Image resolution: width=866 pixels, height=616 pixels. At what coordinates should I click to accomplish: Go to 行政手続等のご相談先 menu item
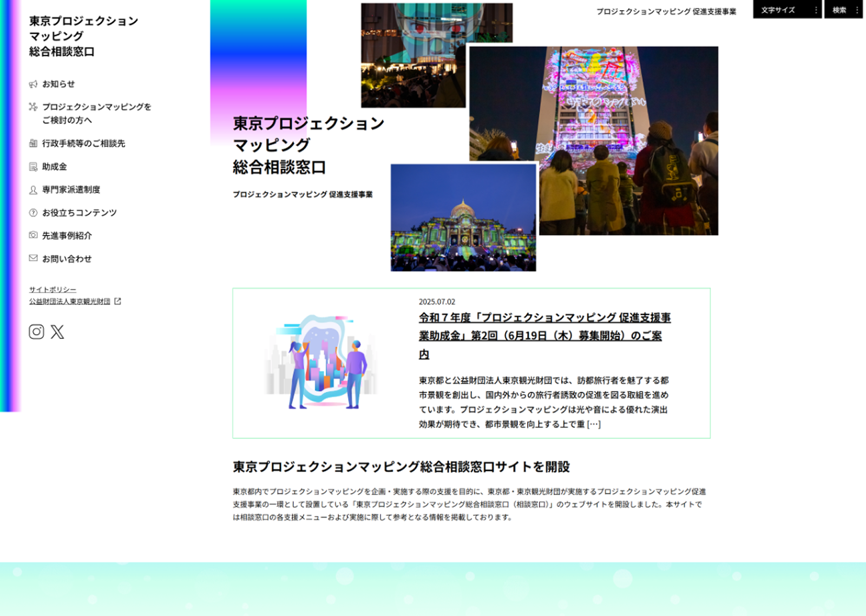pyautogui.click(x=84, y=143)
